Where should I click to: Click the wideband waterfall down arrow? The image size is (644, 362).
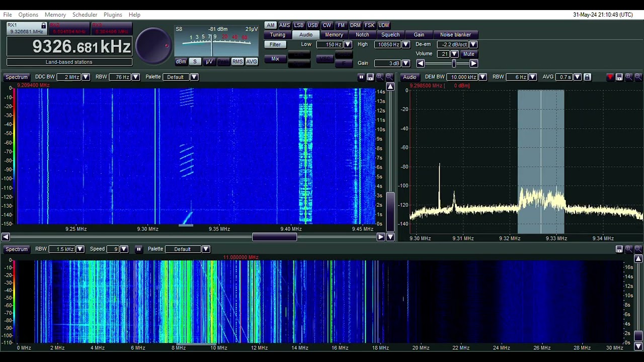point(638,346)
